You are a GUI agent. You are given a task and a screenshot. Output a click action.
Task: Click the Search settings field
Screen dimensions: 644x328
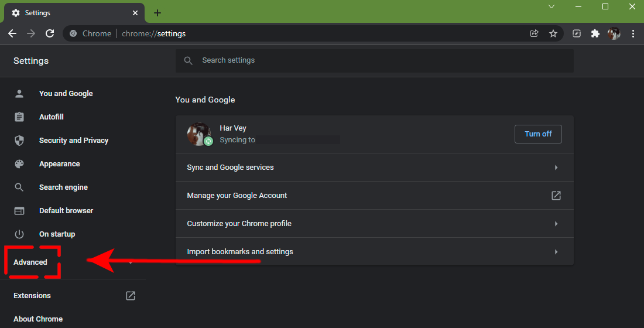tap(375, 60)
